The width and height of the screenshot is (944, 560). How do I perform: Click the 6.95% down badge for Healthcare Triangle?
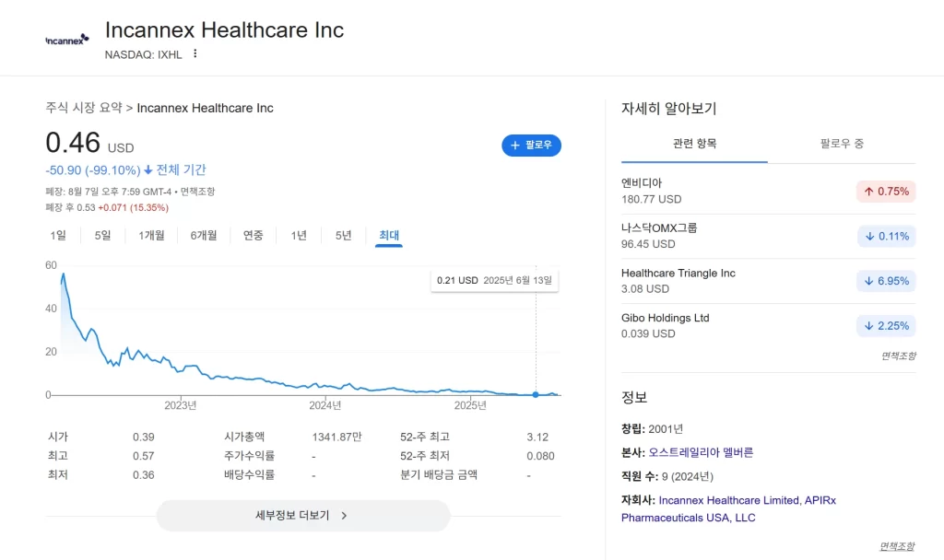pos(885,281)
